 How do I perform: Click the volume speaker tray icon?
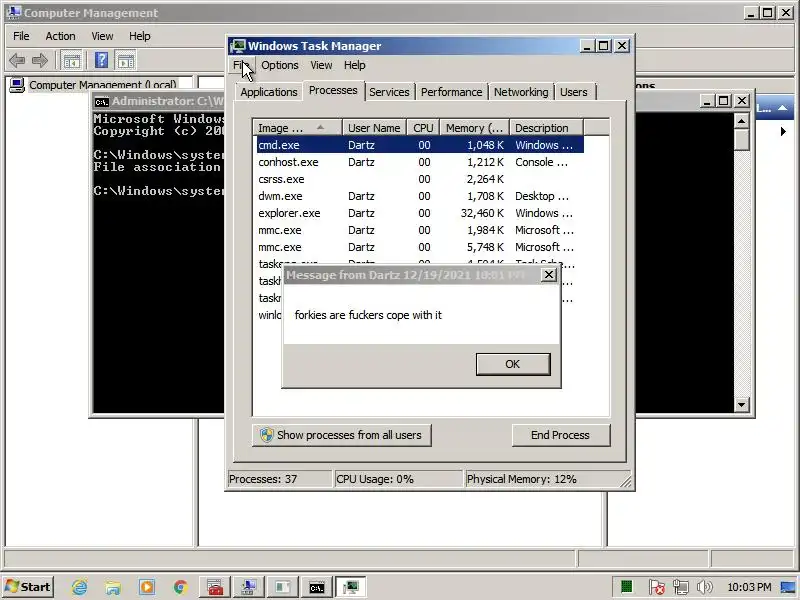(x=704, y=587)
